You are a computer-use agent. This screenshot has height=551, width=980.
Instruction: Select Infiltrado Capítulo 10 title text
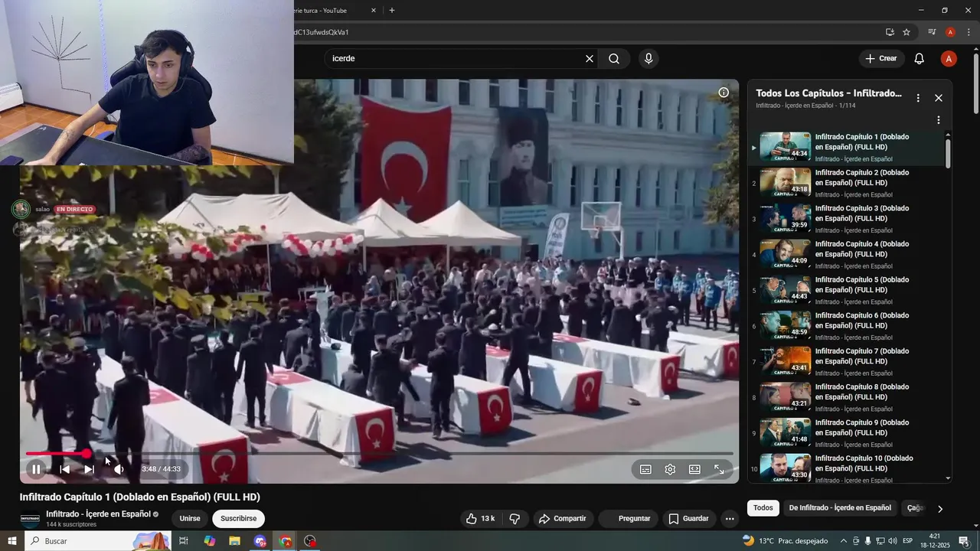[x=864, y=463]
